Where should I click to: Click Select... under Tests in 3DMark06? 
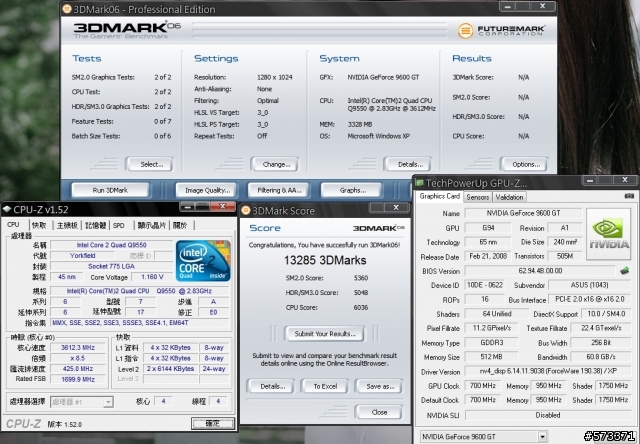(x=151, y=164)
